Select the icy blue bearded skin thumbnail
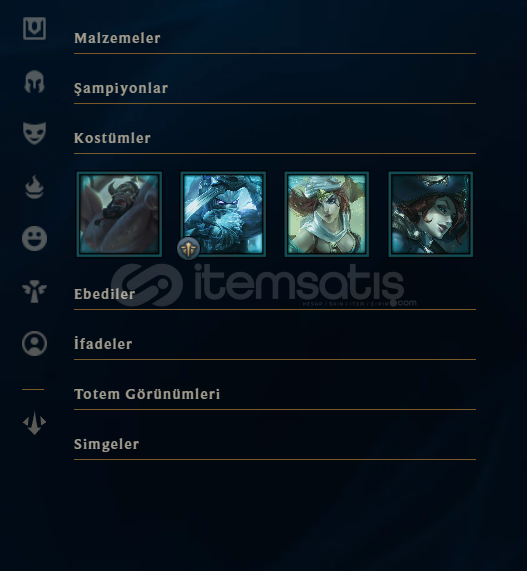The height and width of the screenshot is (571, 527). [x=223, y=214]
